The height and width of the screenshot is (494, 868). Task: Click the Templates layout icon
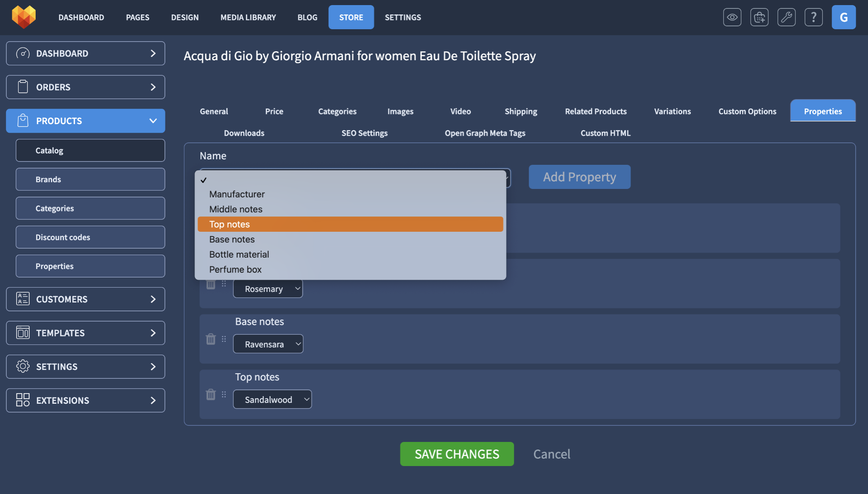pyautogui.click(x=23, y=333)
